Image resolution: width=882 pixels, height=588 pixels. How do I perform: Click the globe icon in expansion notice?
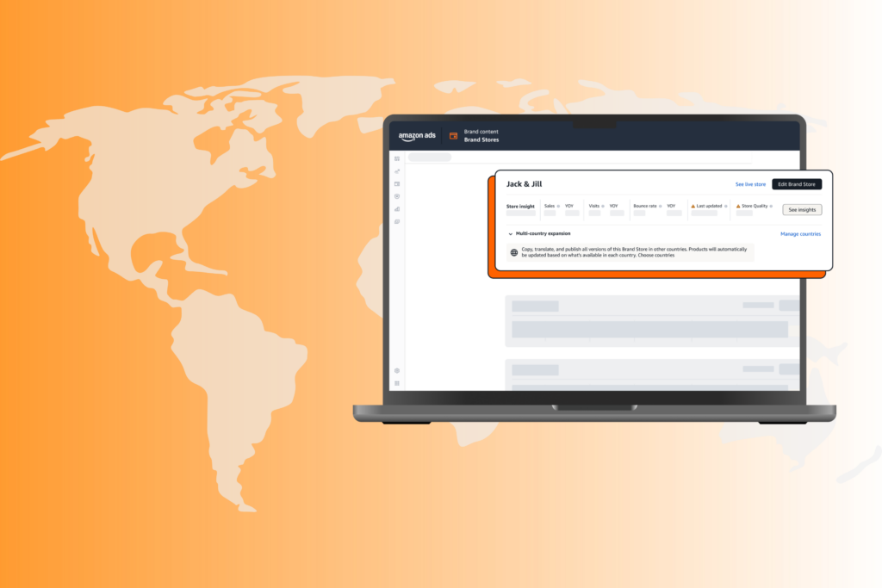[514, 252]
